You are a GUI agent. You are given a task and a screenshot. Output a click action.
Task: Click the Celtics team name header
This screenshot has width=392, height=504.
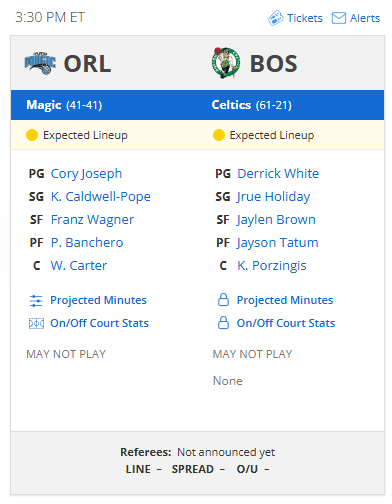pos(231,105)
